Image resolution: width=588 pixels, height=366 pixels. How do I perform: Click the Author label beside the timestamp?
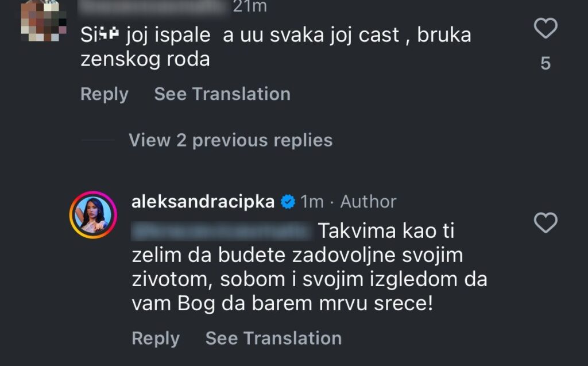(368, 202)
